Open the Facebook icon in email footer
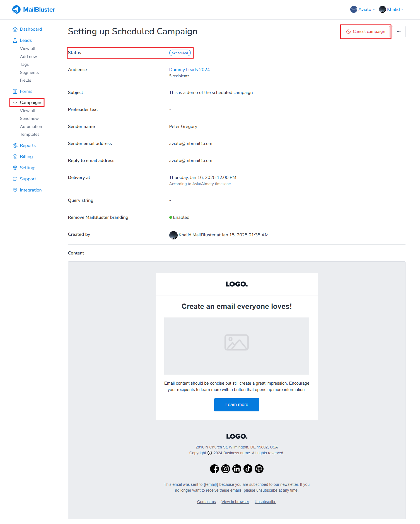The height and width of the screenshot is (524, 420). (214, 469)
